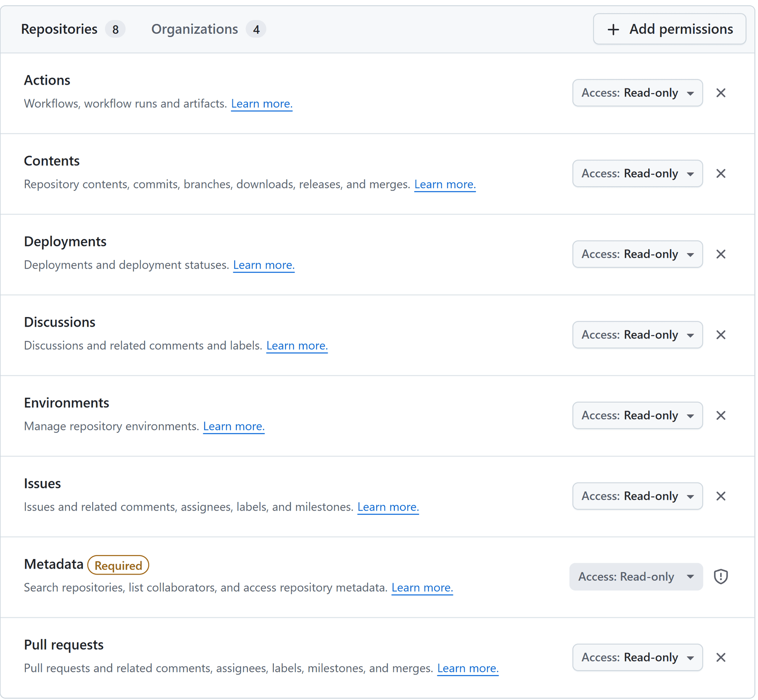Screen dimensions: 758x700
Task: Remove the Actions permission with its X icon
Action: tap(721, 93)
